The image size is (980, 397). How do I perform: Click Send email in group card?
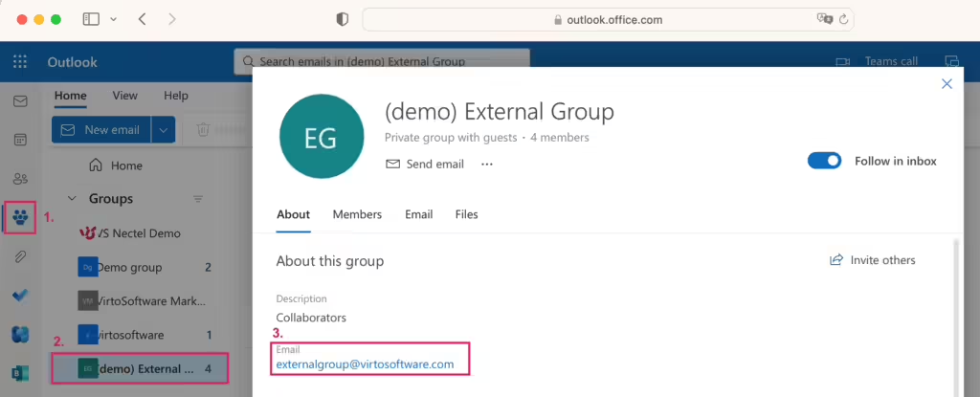click(425, 164)
